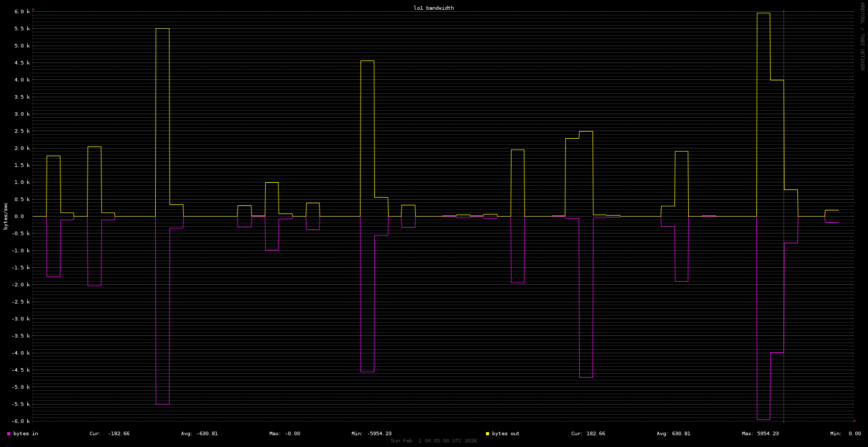Click the Min: -5954.23 statistic
This screenshot has height=447, width=868.
[371, 434]
